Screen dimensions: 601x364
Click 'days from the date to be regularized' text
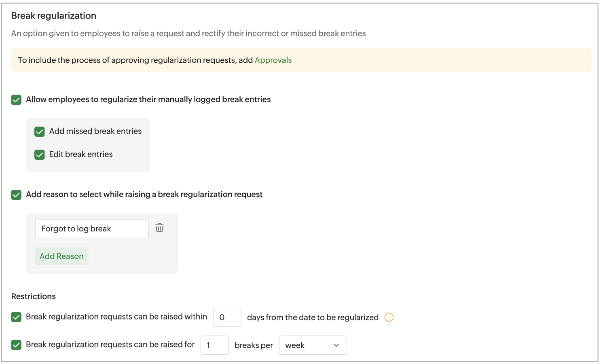tap(313, 317)
